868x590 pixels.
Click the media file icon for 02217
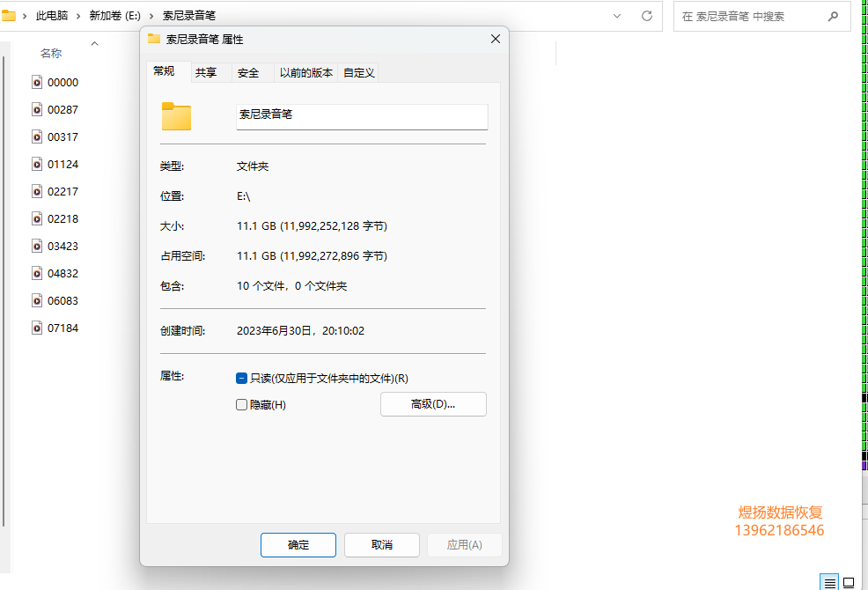tap(37, 192)
